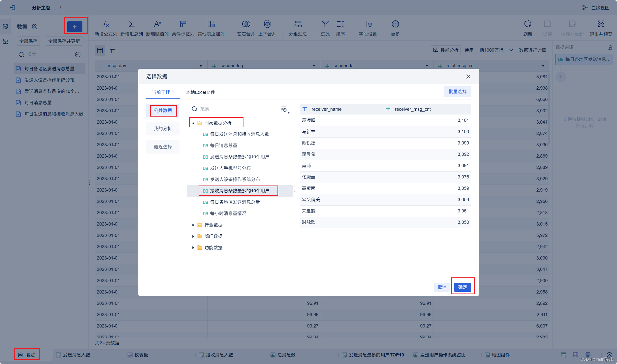Switch to table grid view toggle
Viewport: 617px width, 364px height.
coord(100,50)
